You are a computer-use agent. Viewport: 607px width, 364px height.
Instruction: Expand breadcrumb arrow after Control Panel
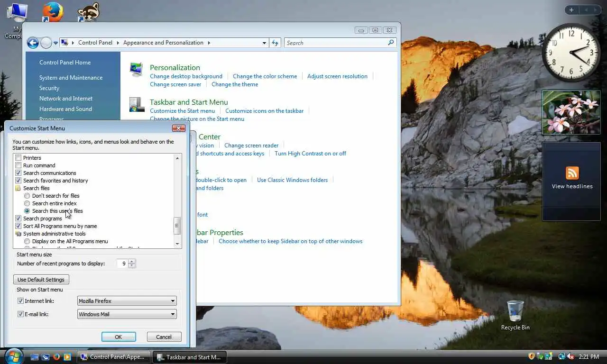click(x=118, y=43)
